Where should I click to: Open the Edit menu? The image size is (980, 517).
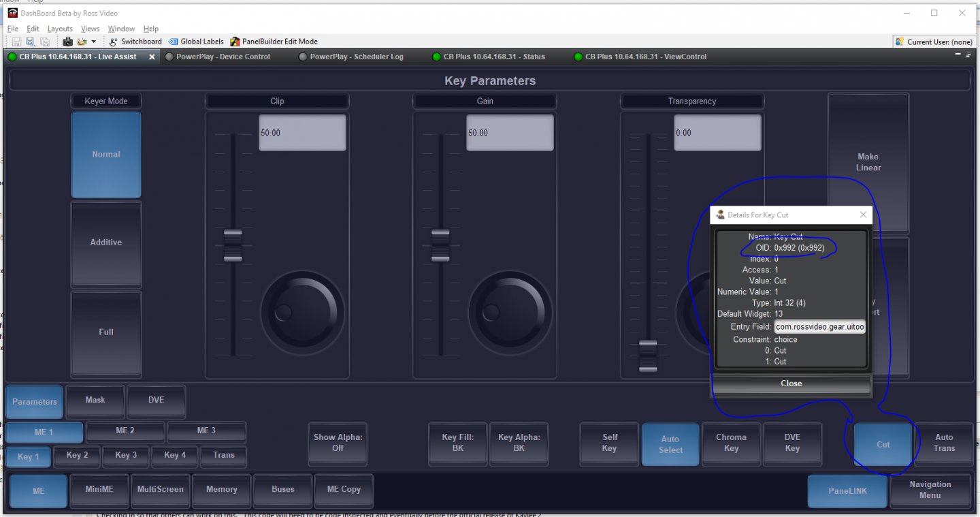33,29
